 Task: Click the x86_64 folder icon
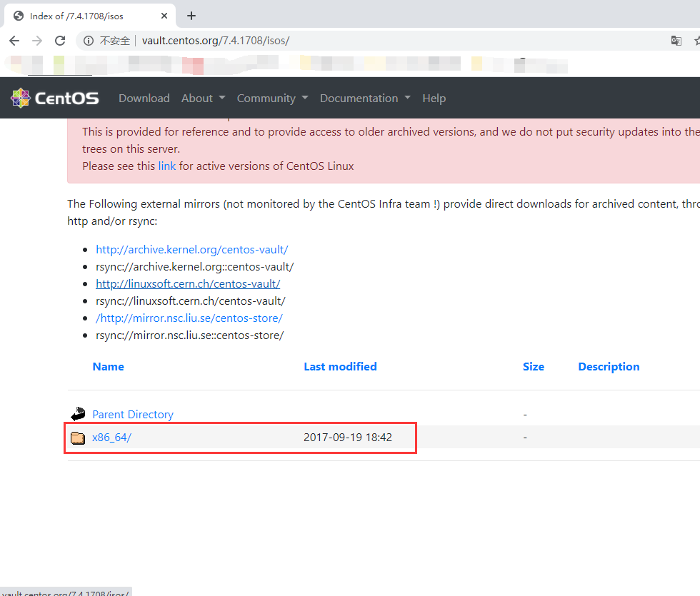(x=78, y=438)
